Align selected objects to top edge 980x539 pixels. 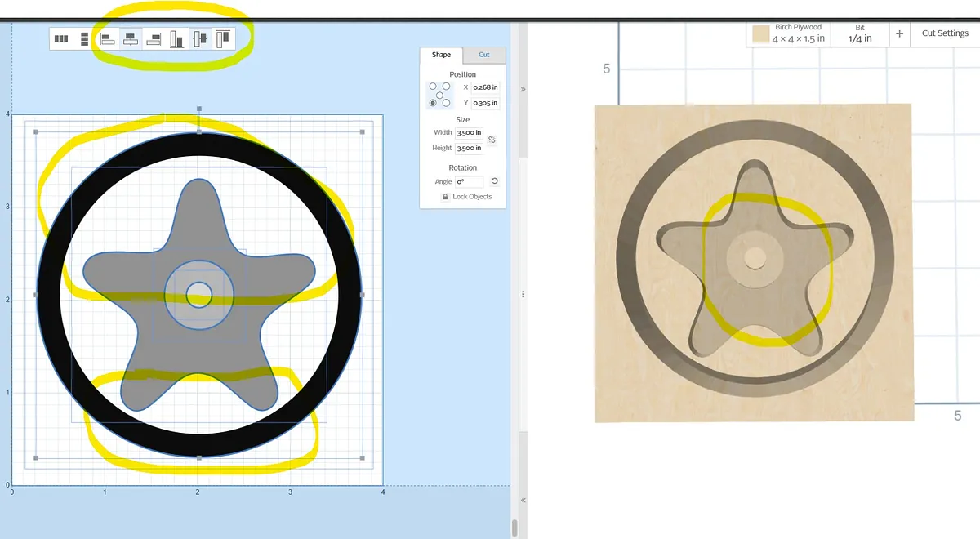[x=223, y=38]
